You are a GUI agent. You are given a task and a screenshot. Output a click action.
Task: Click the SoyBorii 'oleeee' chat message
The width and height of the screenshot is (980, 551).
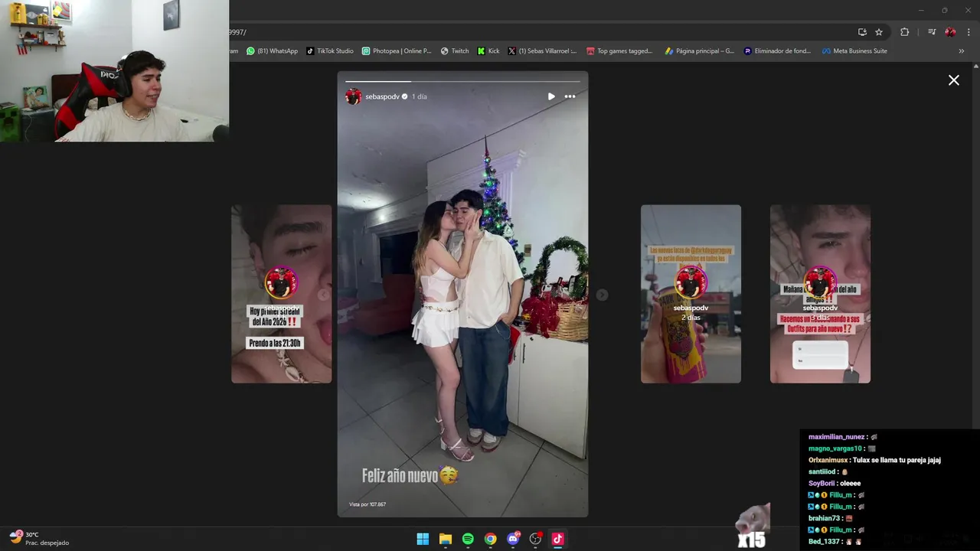(x=835, y=484)
